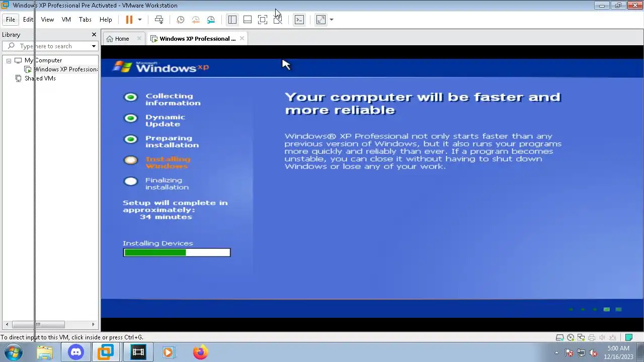Open the View menu

point(47,20)
